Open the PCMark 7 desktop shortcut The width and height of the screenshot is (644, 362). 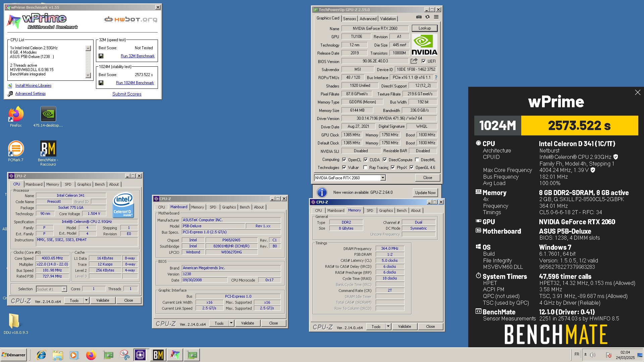16,152
